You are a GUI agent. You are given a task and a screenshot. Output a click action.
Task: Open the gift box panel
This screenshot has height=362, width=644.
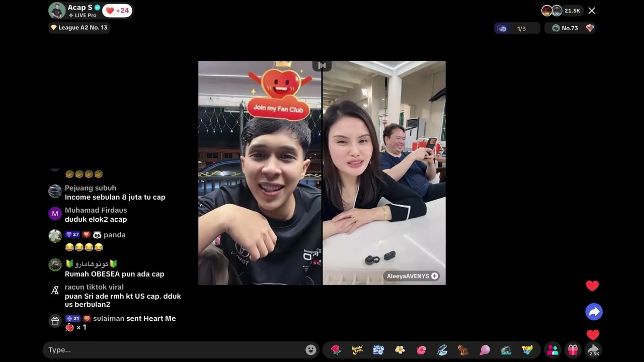point(573,350)
